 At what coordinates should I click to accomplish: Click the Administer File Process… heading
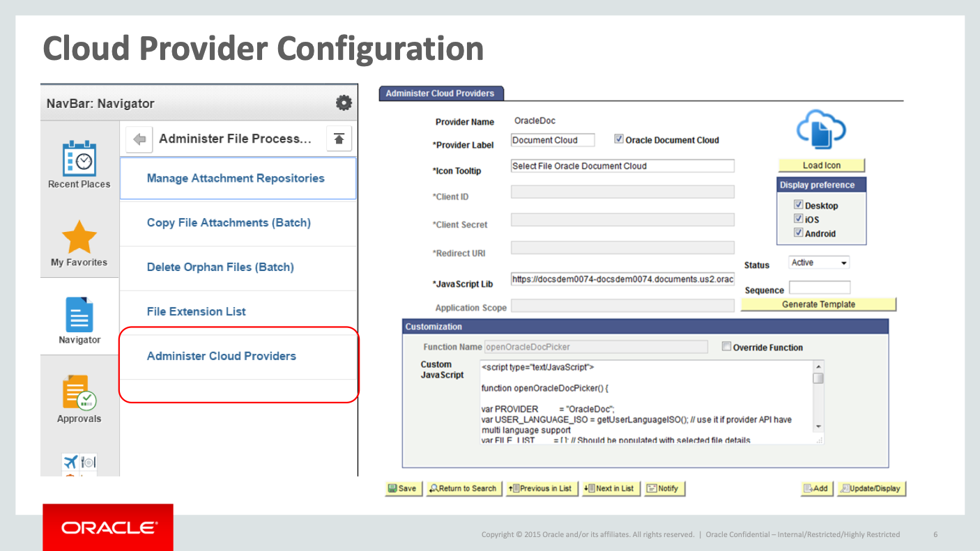point(235,139)
